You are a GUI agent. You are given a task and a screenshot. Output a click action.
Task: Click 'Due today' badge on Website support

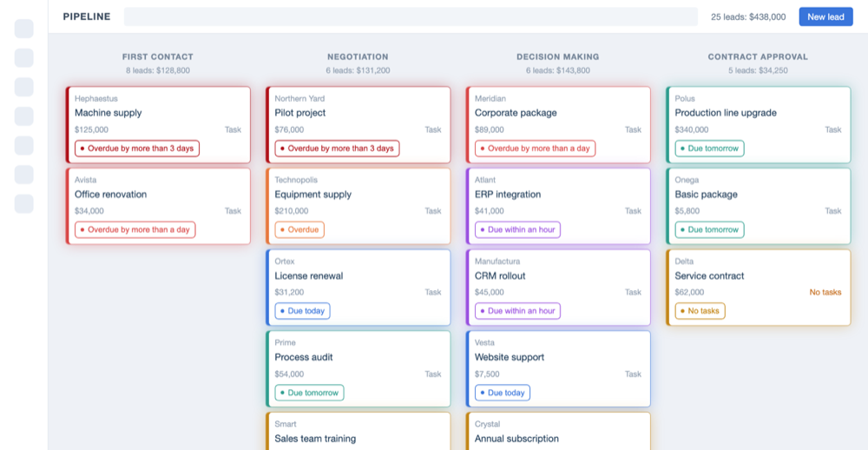[x=502, y=393]
